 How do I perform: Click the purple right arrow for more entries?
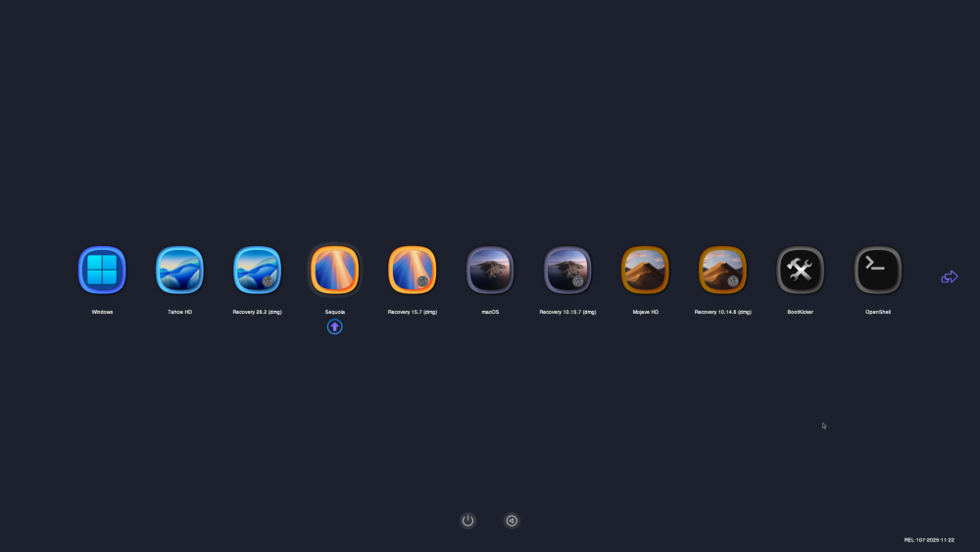click(x=950, y=276)
